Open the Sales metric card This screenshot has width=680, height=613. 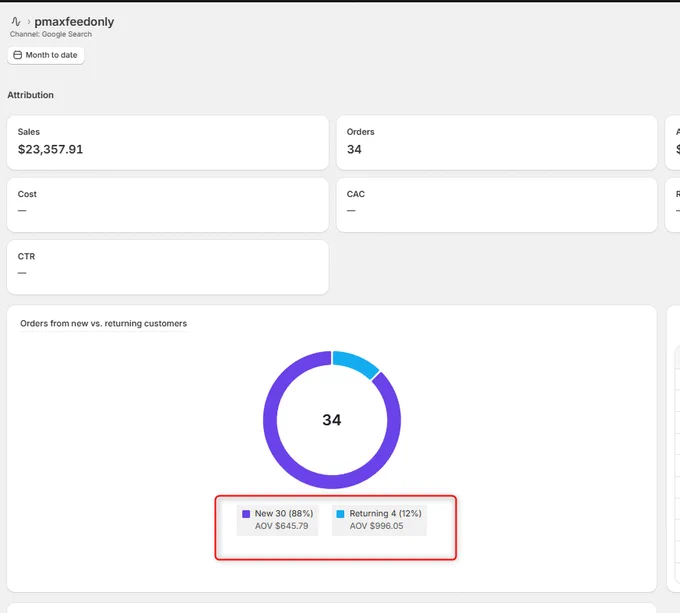click(x=168, y=143)
